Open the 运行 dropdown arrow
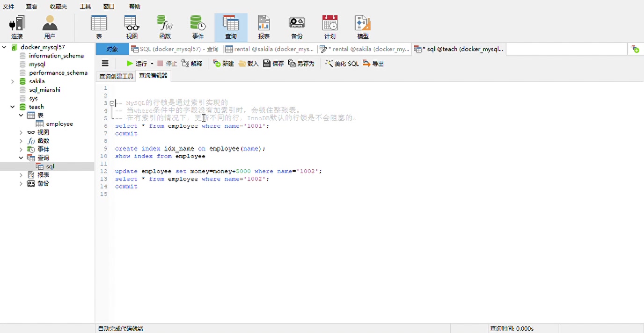This screenshot has width=644, height=333. [152, 63]
